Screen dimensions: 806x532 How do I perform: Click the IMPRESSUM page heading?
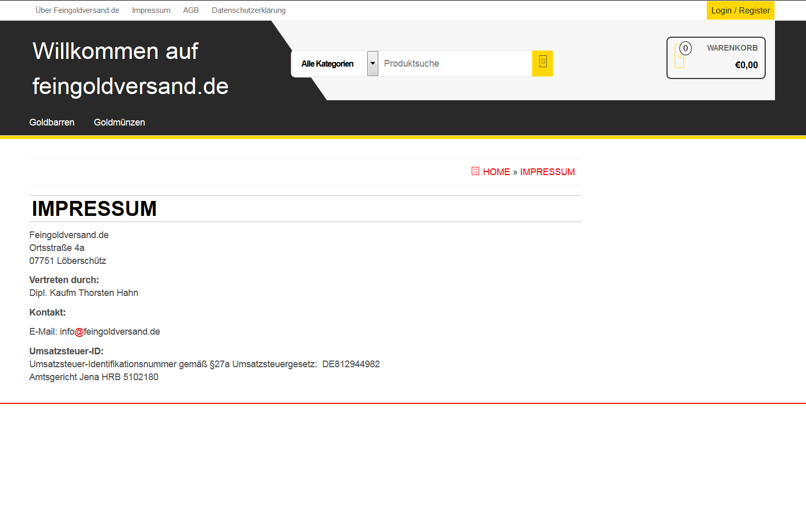coord(94,209)
